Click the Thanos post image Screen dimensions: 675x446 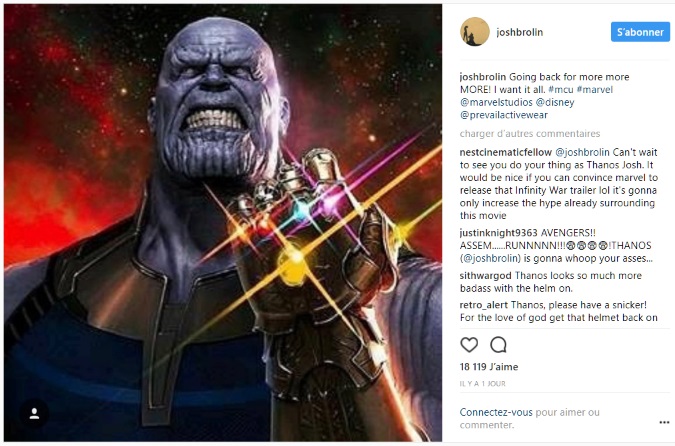tap(223, 223)
